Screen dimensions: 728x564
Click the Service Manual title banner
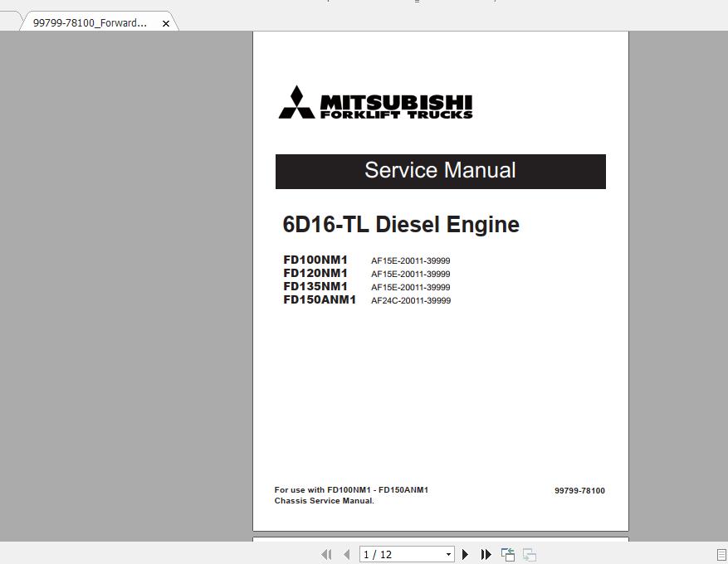440,171
